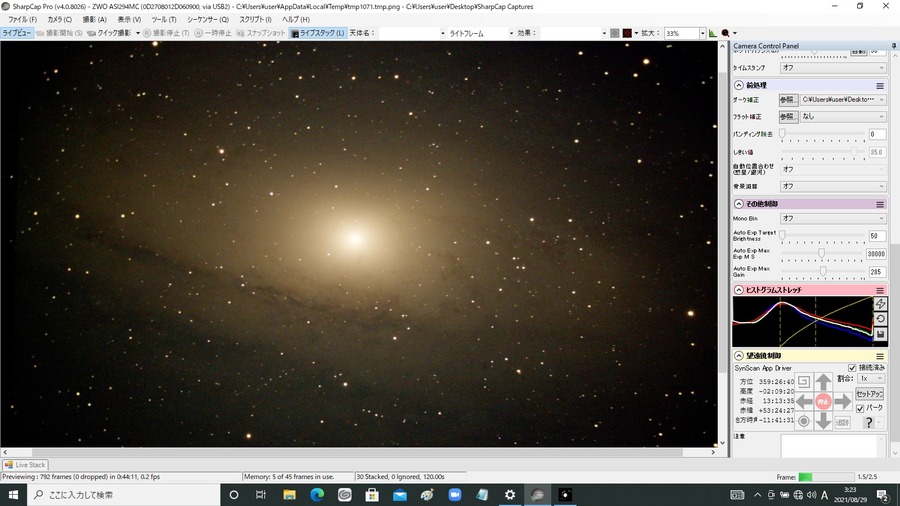Open the 表示 (V) menu
900x506 pixels.
[129, 20]
